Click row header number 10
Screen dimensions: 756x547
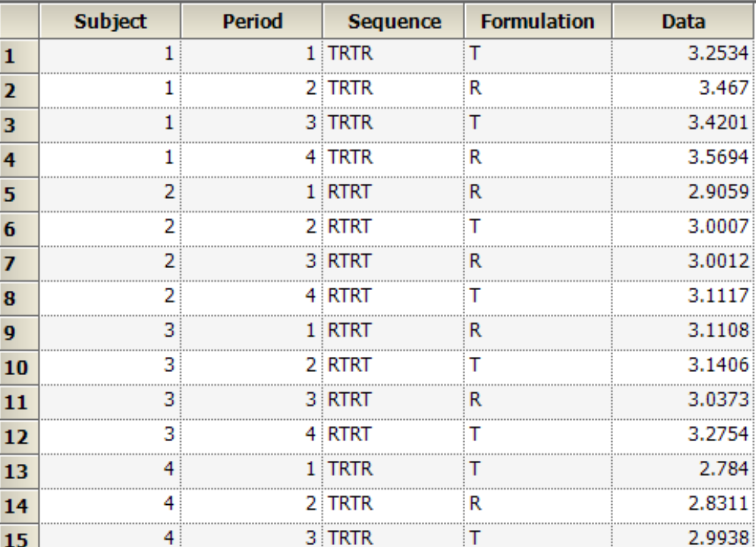(x=19, y=368)
